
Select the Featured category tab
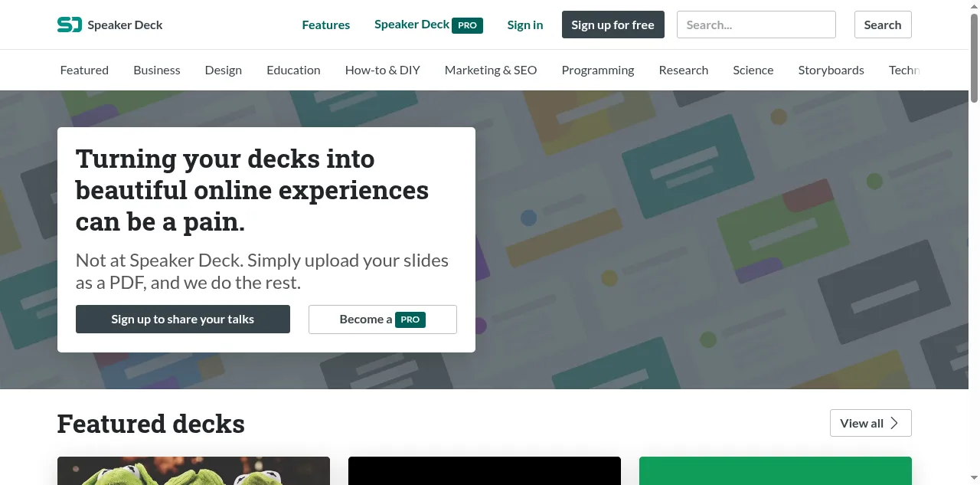pyautogui.click(x=84, y=70)
